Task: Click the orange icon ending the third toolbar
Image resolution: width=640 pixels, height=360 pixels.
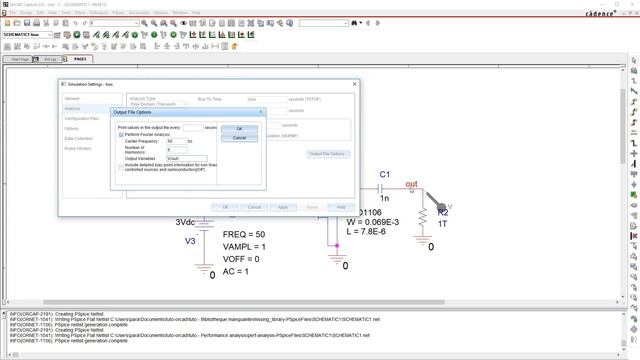Action: pos(234,47)
